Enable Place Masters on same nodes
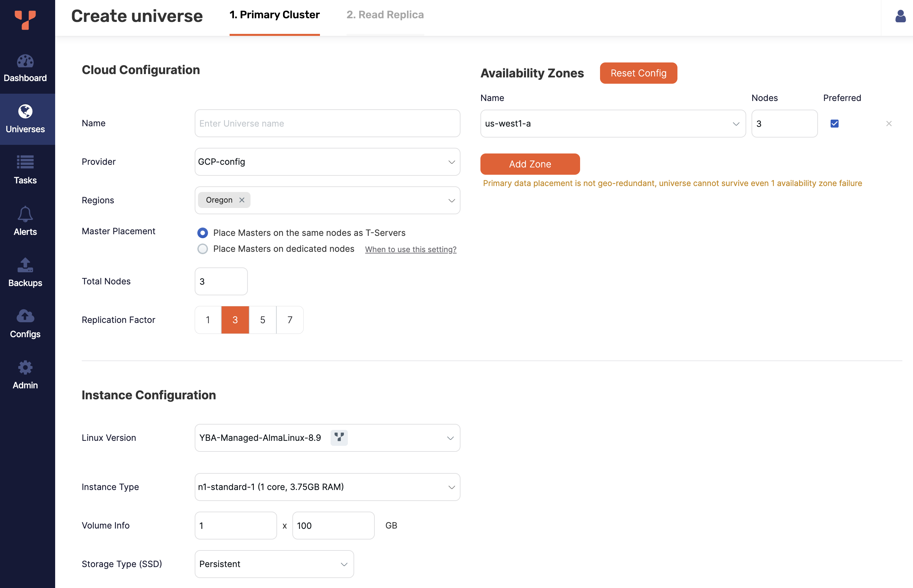 203,232
